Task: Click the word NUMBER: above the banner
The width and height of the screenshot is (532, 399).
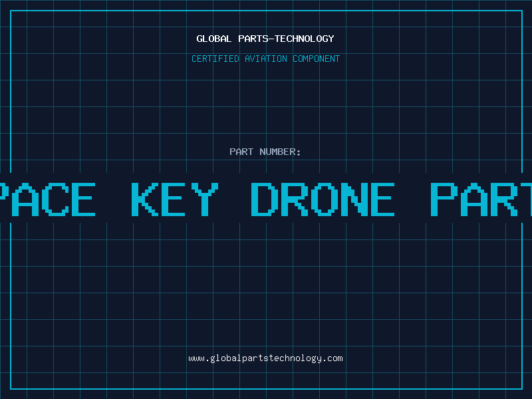Action: tap(280, 152)
